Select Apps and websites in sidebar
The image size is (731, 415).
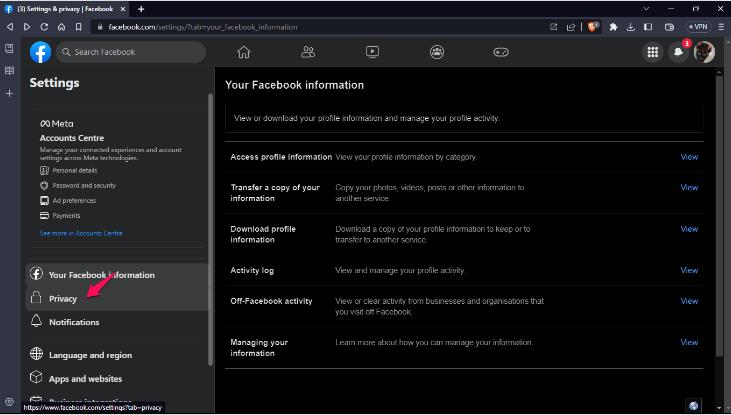(x=117, y=379)
